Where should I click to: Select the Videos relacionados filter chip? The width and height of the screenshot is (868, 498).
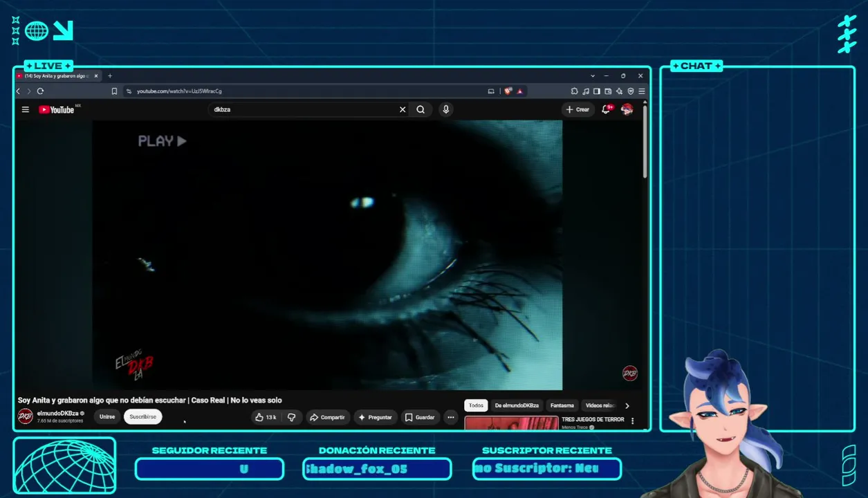600,405
